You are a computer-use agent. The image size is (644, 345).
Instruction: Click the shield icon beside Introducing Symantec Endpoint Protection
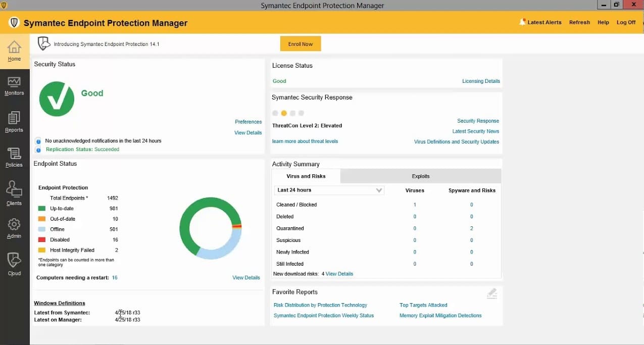tap(44, 43)
